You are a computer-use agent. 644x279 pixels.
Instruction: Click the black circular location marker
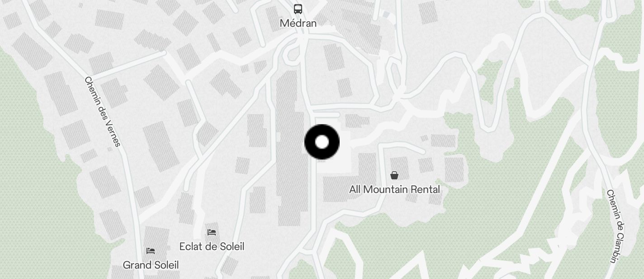pyautogui.click(x=322, y=142)
